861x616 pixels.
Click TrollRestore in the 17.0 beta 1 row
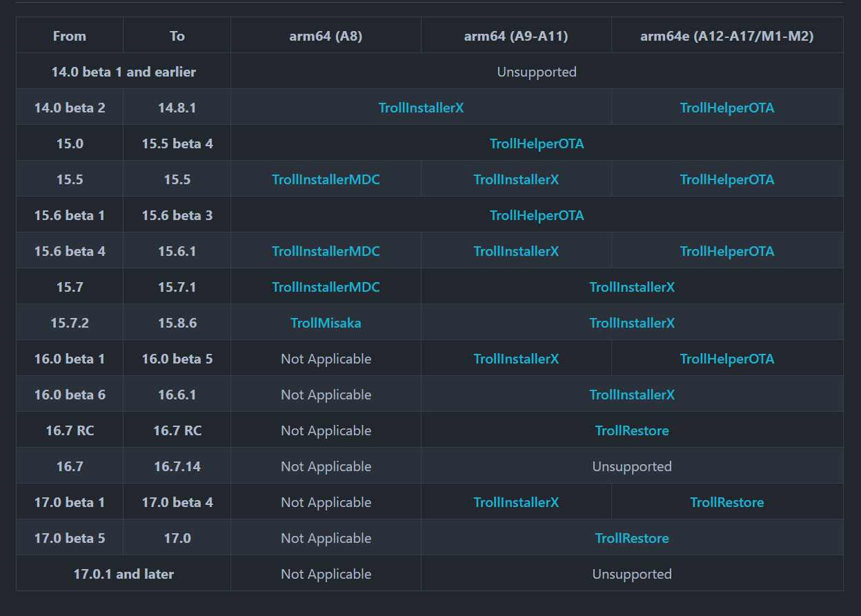pyautogui.click(x=726, y=502)
